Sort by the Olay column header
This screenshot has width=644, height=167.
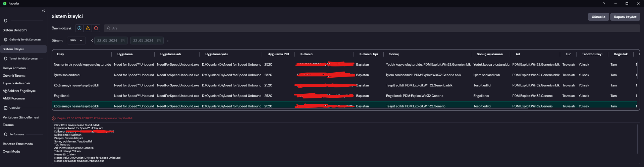point(60,54)
